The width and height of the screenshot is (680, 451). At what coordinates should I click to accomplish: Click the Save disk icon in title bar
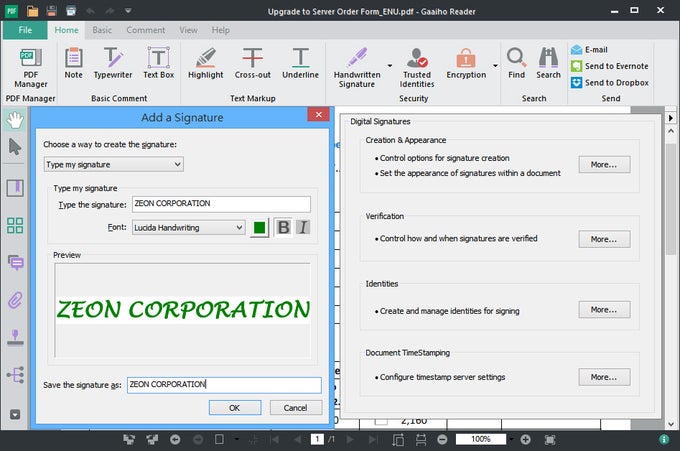click(52, 11)
